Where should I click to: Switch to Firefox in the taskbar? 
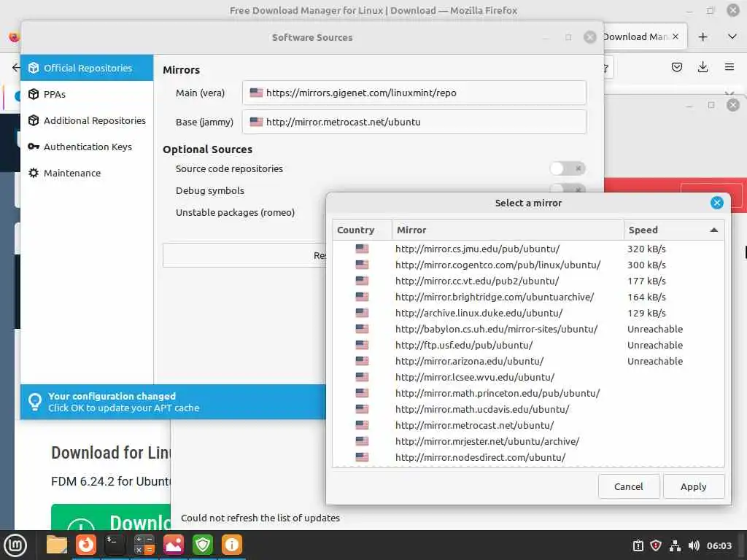(86, 545)
